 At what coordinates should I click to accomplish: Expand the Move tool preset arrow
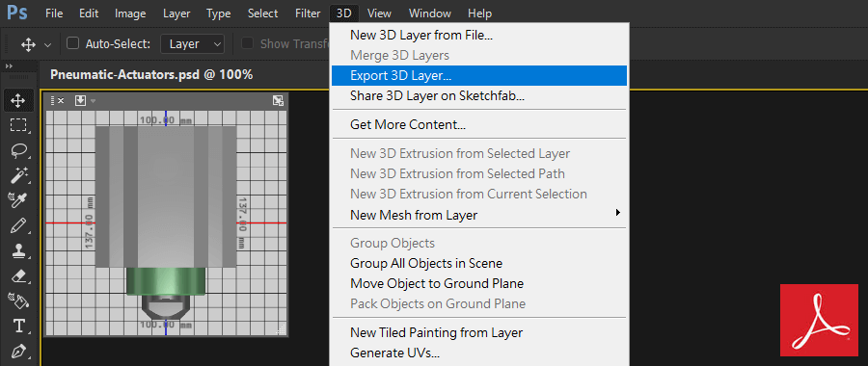click(x=47, y=44)
